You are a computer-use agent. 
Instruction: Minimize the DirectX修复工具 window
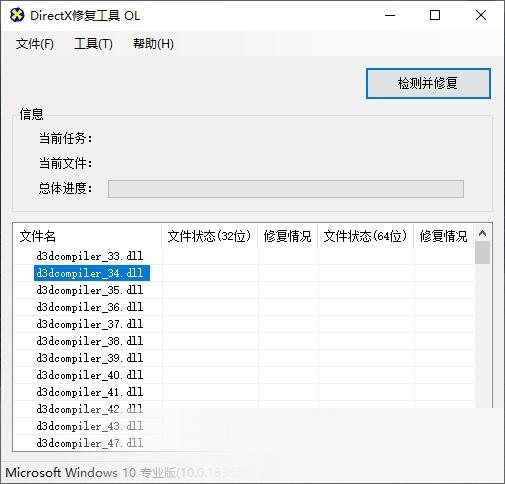tap(390, 15)
